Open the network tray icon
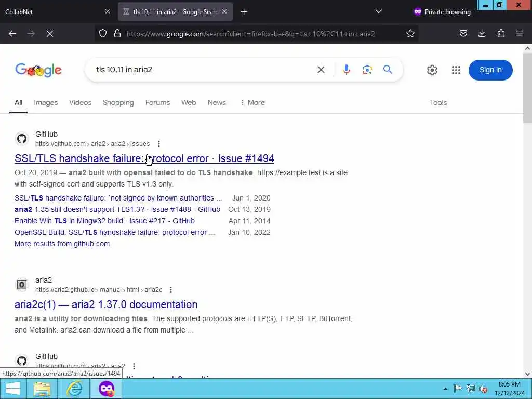Image resolution: width=532 pixels, height=399 pixels. pos(471,389)
